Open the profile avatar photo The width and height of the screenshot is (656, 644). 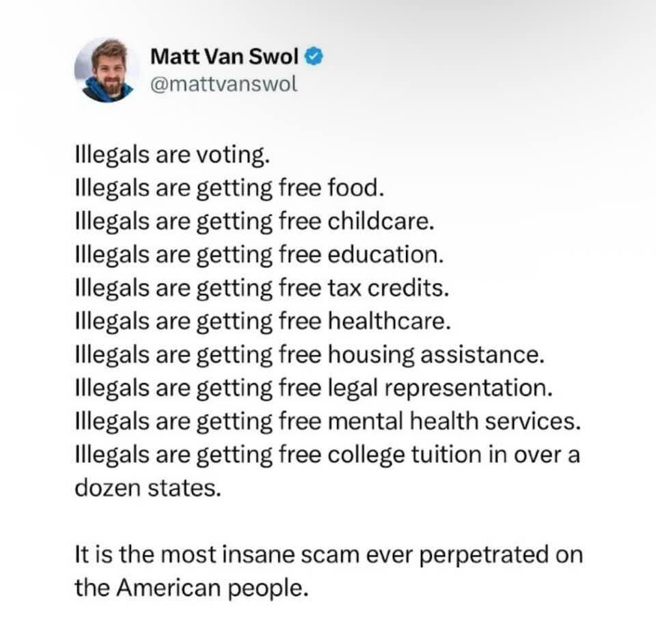pos(107,70)
